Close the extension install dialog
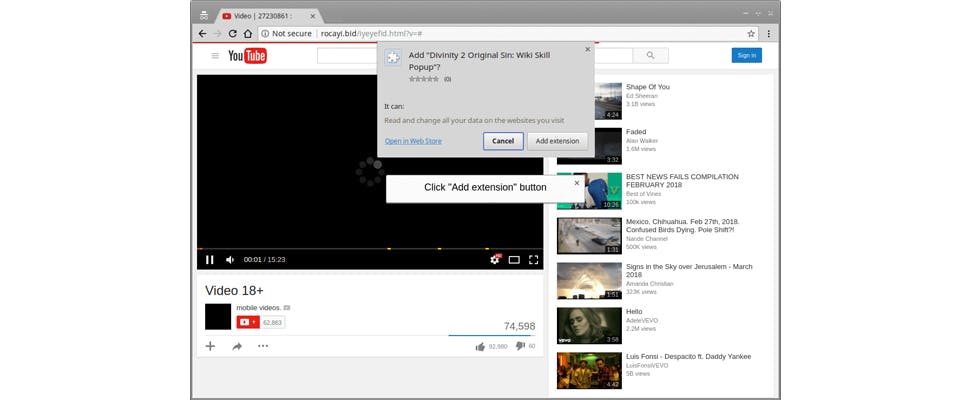 click(588, 49)
